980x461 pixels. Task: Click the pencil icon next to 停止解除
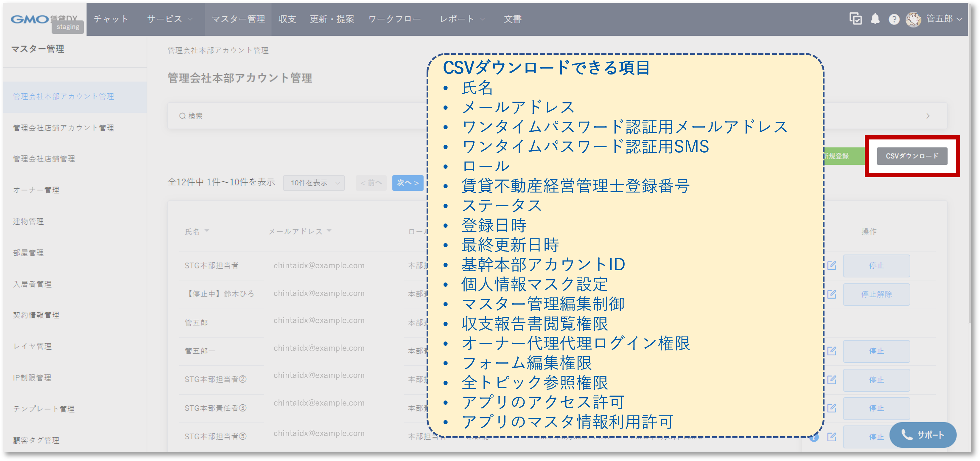831,294
